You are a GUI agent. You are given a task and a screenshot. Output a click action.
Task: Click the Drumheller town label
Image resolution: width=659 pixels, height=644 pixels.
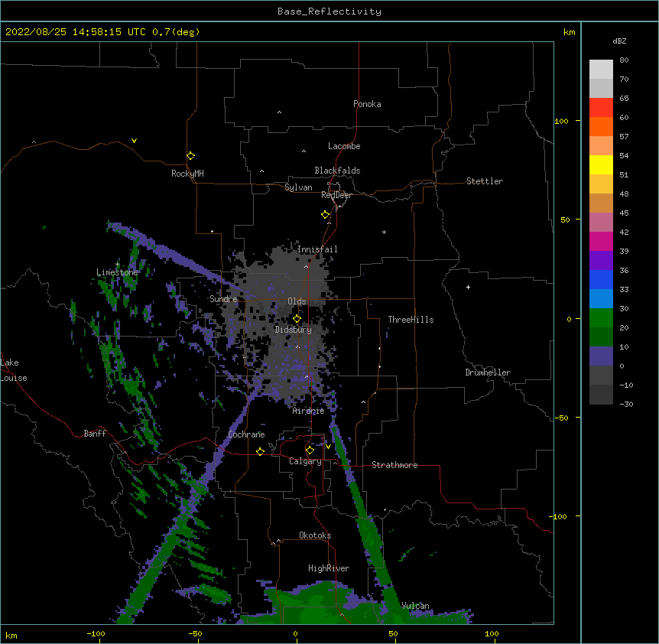[488, 372]
